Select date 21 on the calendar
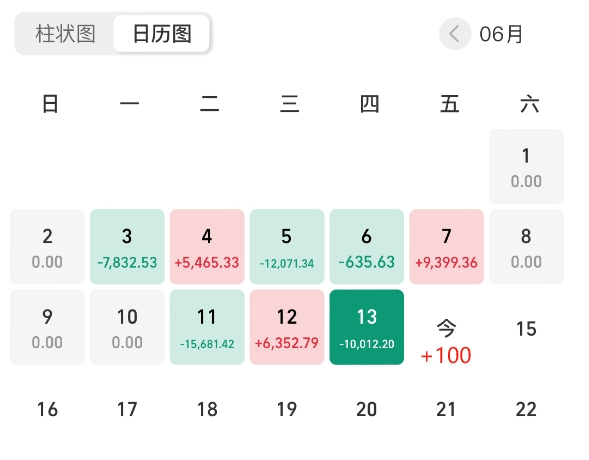The width and height of the screenshot is (589, 460). (447, 409)
